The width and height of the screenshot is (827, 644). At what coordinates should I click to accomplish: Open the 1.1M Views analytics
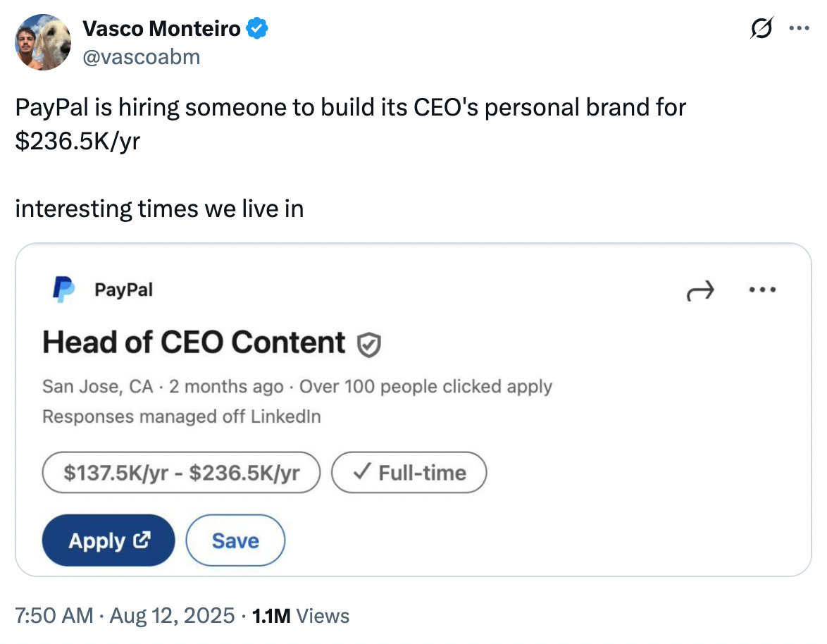tap(300, 616)
